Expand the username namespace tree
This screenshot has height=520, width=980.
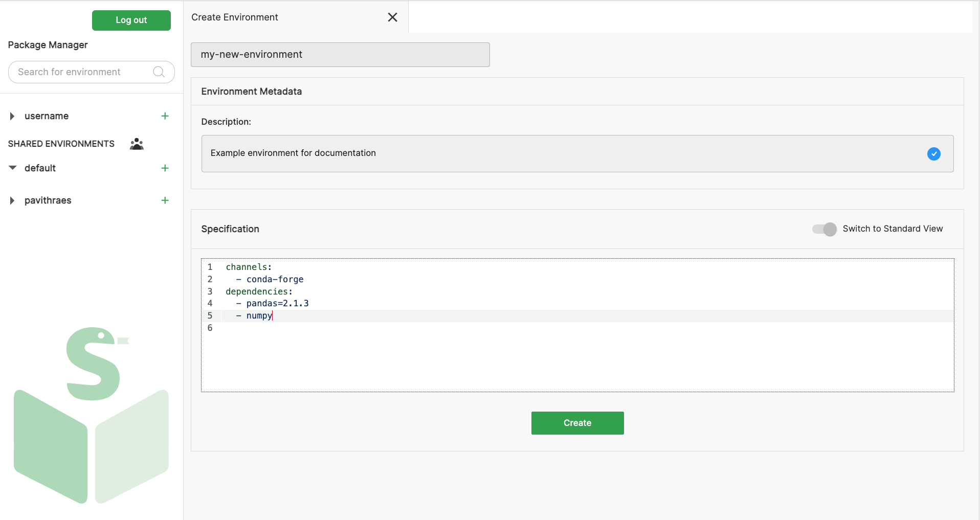click(12, 116)
